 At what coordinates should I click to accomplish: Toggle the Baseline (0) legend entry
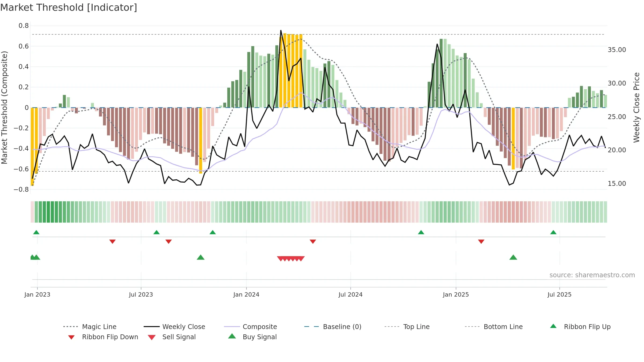coord(333,327)
